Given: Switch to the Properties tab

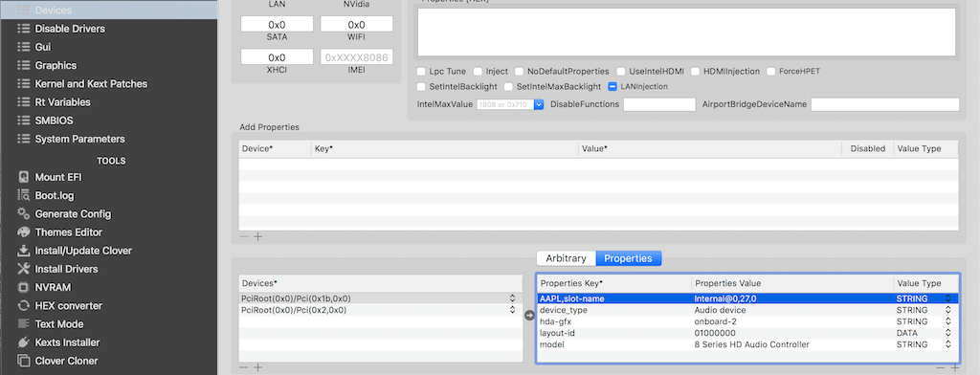Looking at the screenshot, I should pos(628,258).
